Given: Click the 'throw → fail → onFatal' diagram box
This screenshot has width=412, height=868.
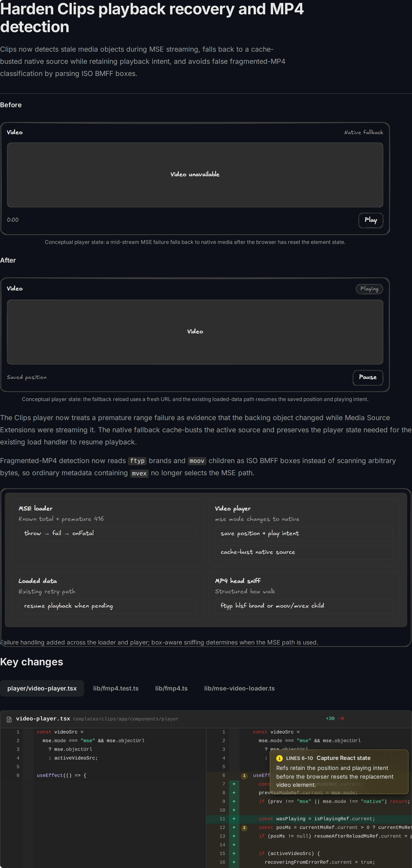Looking at the screenshot, I should [107, 533].
